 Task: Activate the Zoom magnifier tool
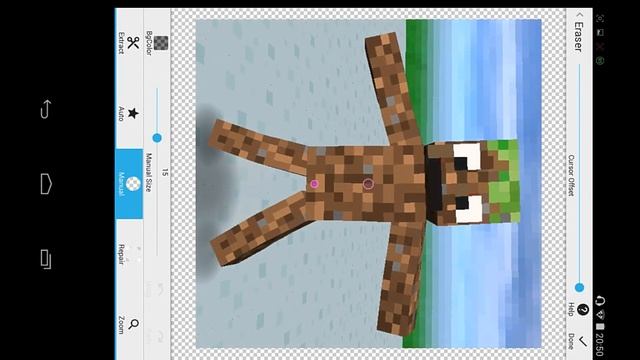pos(129,324)
